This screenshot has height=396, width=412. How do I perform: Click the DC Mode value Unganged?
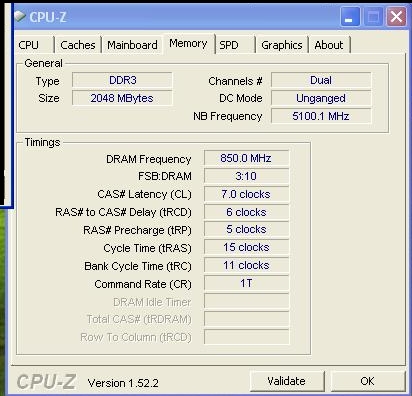[x=321, y=98]
